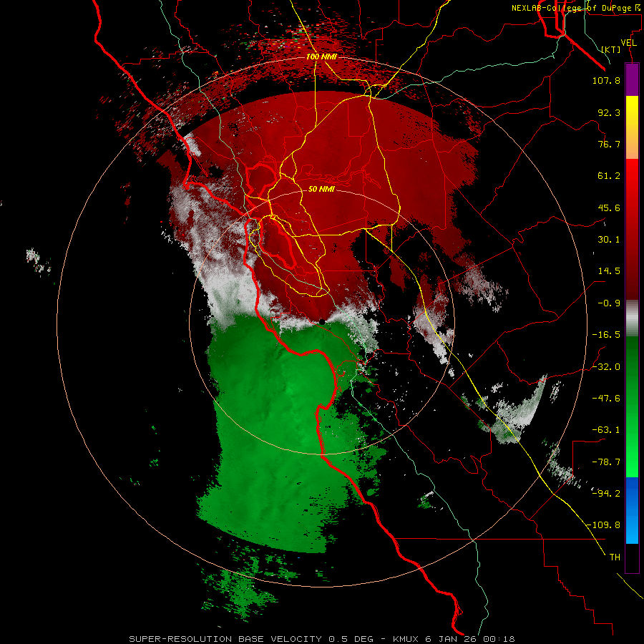
Task: Select the -0.9 velocity scale value
Action: tap(609, 303)
